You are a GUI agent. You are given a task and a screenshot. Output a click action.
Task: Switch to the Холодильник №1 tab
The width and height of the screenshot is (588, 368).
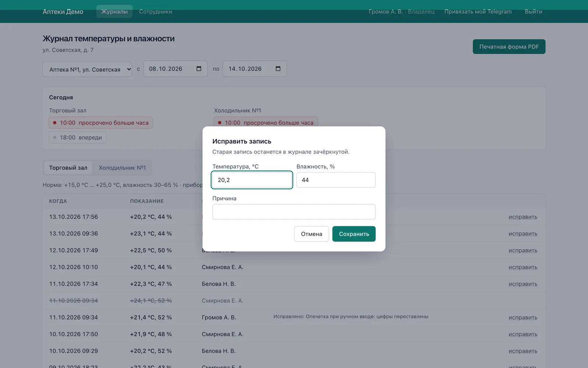tap(122, 168)
